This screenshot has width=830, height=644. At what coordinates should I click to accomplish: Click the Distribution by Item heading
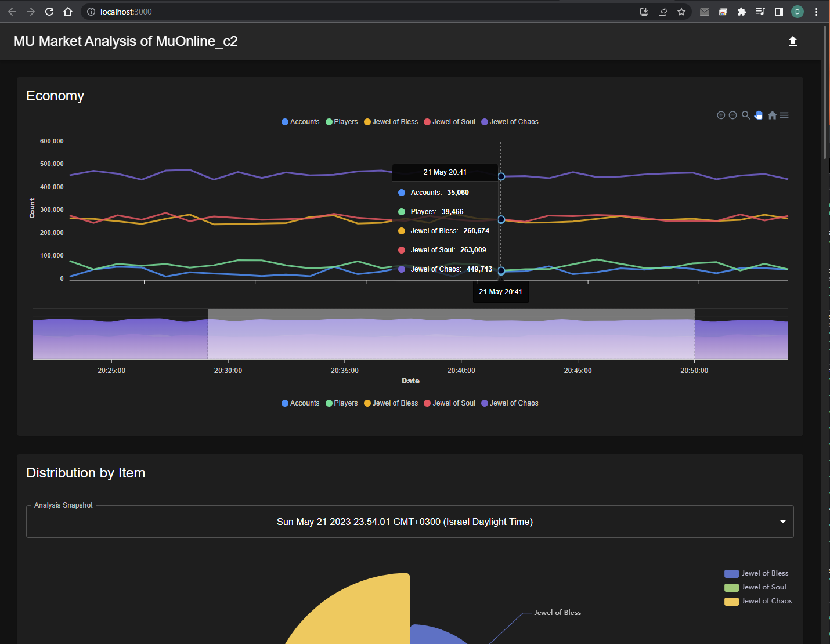pos(86,473)
